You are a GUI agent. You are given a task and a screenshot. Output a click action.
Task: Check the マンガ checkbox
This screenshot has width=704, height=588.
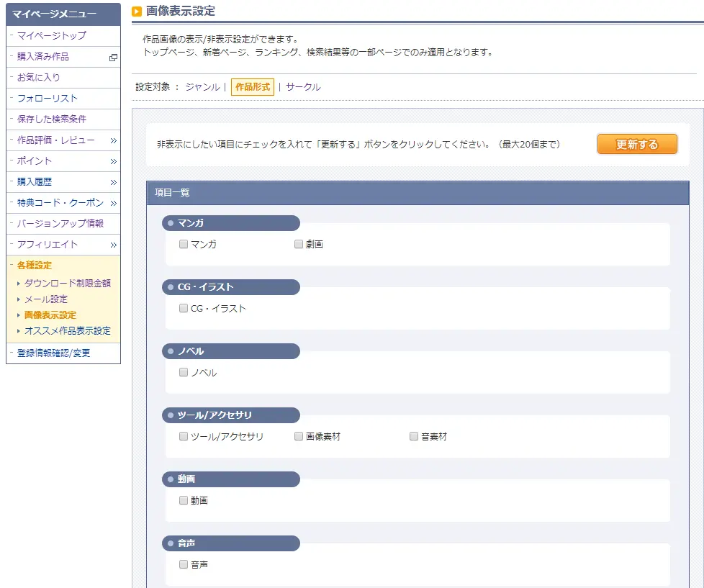tap(183, 244)
